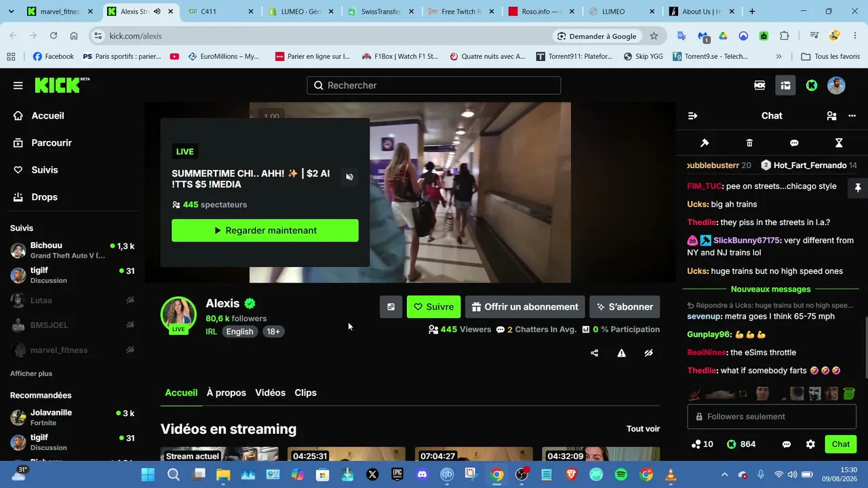Switch to the Accueil channel tab

click(x=181, y=392)
